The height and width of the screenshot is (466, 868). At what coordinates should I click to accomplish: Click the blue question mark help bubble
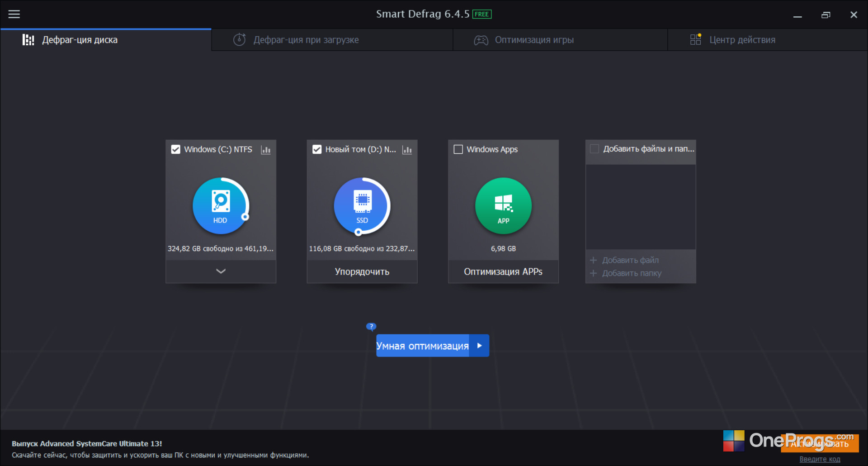click(371, 327)
